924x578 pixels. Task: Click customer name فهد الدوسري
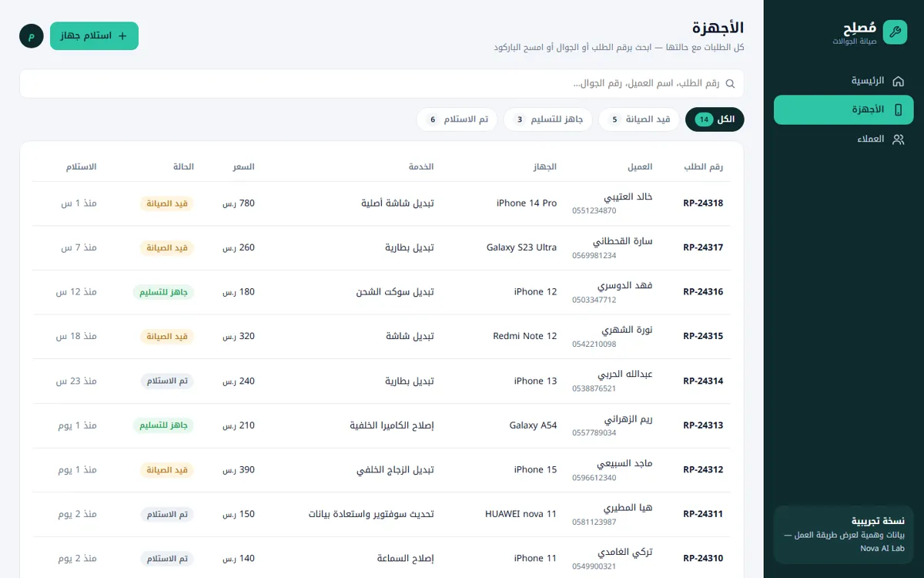[x=626, y=285]
